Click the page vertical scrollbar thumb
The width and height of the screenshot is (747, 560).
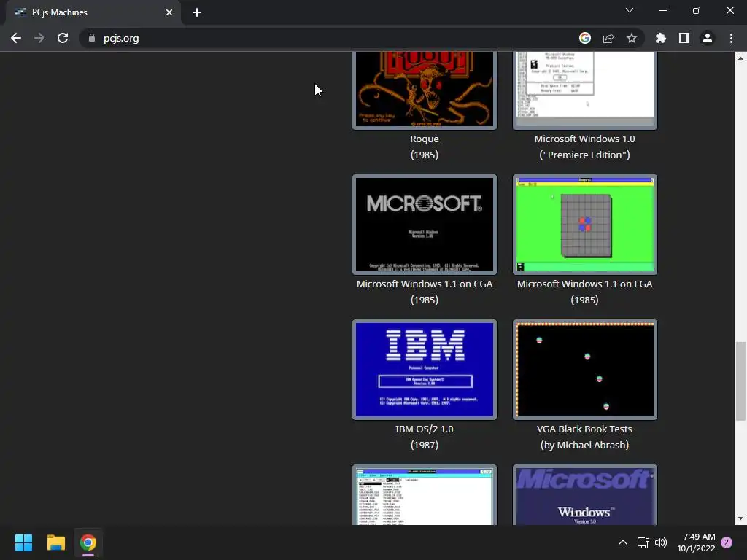[x=740, y=381]
